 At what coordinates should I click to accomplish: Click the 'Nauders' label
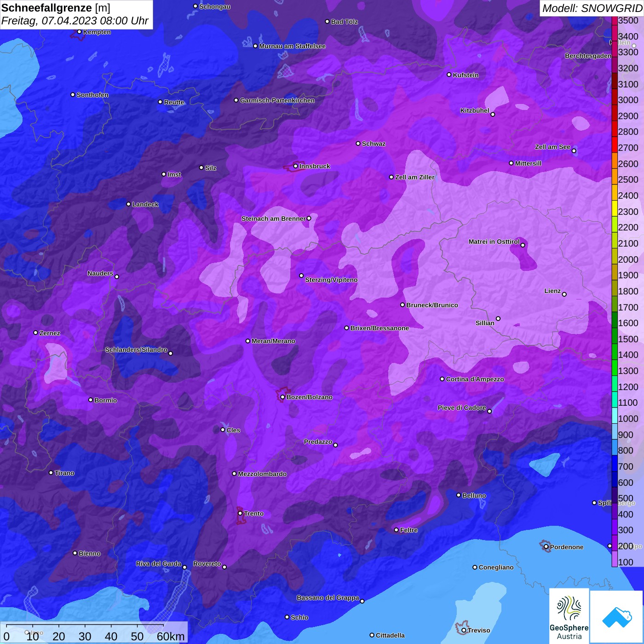tap(100, 273)
